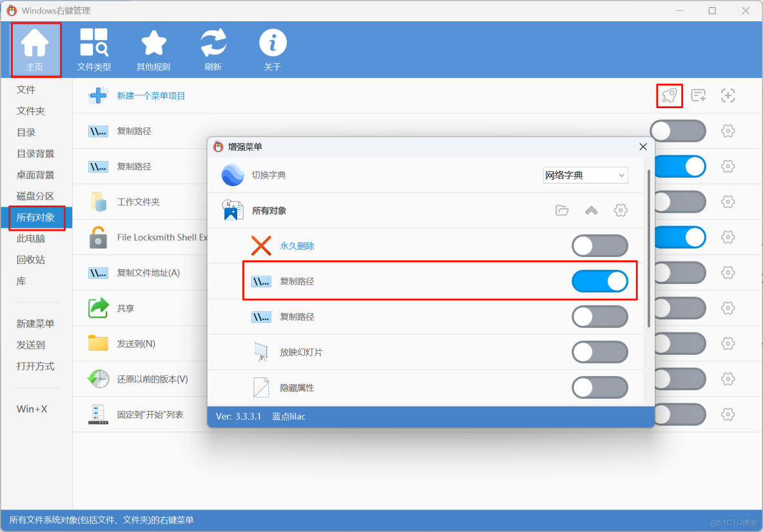Open settings gear for 所有对象 in the dialog
Image resolution: width=763 pixels, height=532 pixels.
pos(621,210)
